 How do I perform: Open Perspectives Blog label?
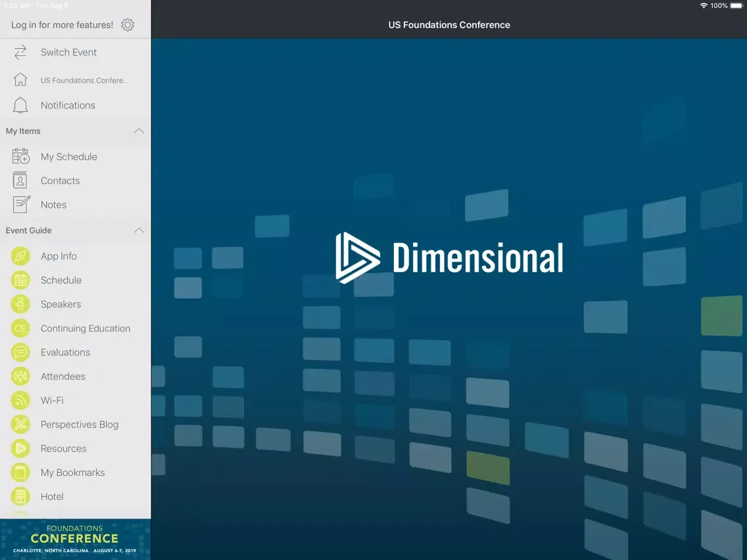[80, 425]
